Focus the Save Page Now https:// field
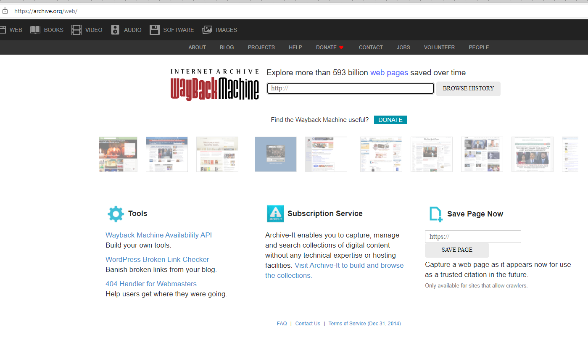This screenshot has width=588, height=364. click(x=473, y=237)
